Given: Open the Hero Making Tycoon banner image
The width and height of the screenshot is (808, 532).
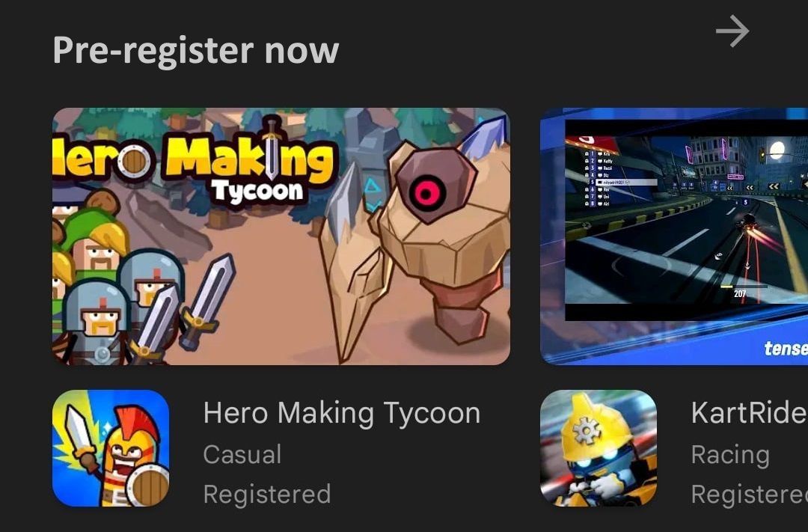Looking at the screenshot, I should coord(281,236).
